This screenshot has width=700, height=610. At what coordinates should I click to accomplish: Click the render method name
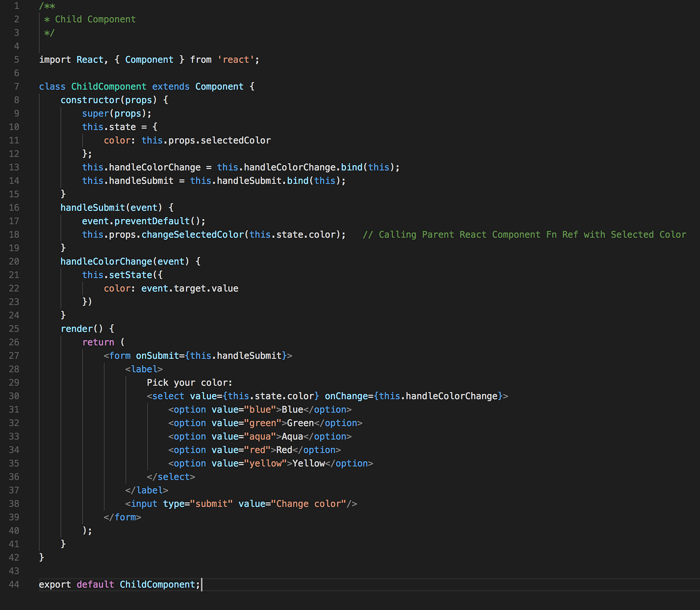pos(77,328)
